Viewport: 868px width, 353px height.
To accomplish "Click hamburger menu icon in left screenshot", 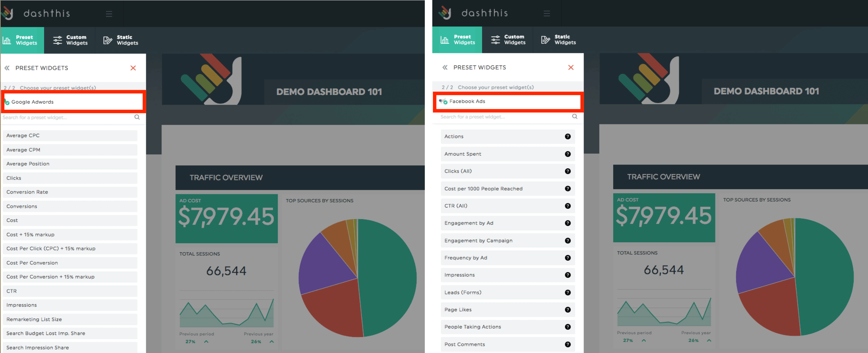I will (109, 14).
